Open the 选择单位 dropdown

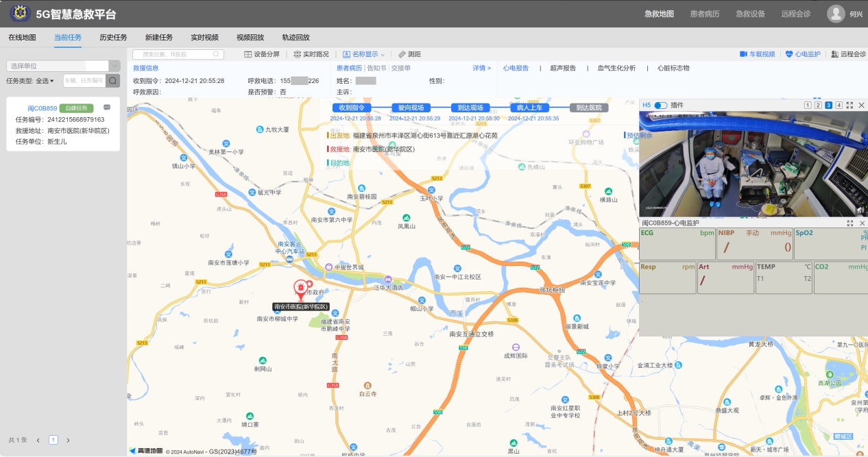(63, 66)
